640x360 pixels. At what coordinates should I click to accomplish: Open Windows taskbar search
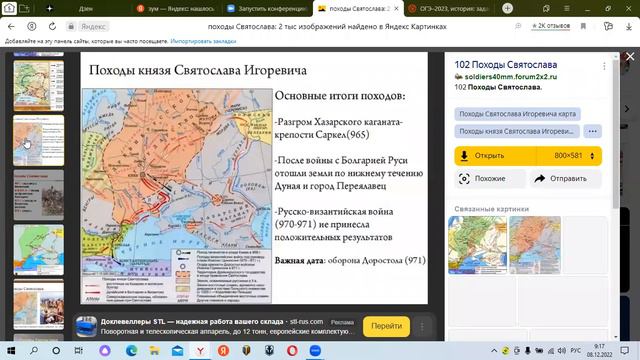tap(34, 351)
